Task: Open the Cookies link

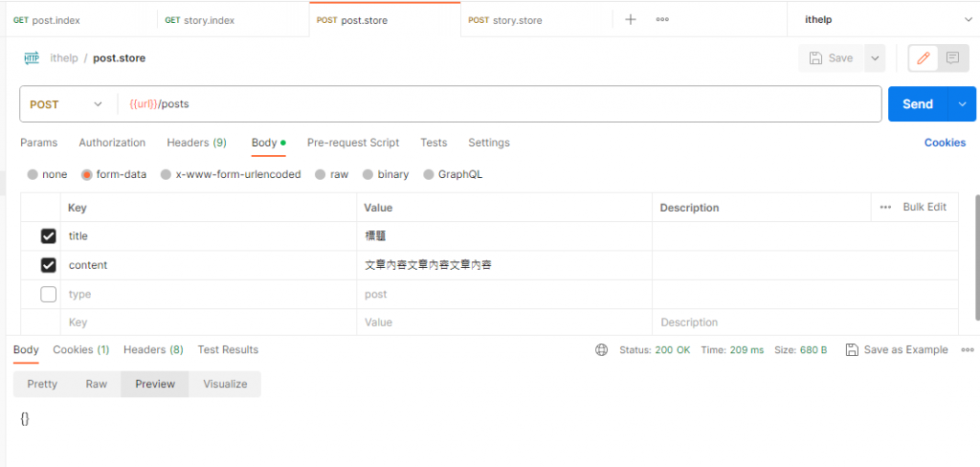Action: (x=945, y=143)
